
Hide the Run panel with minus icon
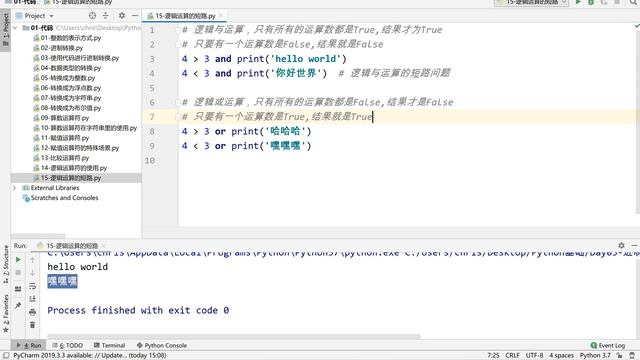click(x=634, y=245)
